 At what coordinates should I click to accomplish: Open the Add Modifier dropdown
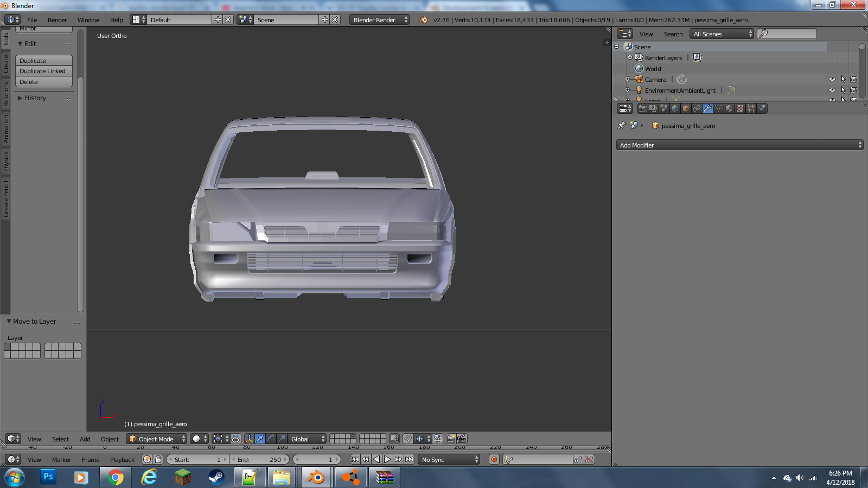click(739, 145)
